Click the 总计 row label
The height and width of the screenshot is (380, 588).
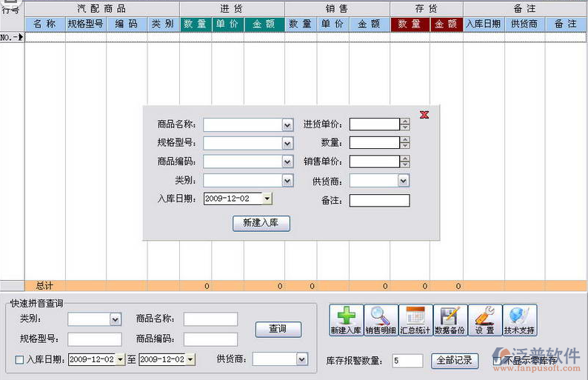(45, 286)
